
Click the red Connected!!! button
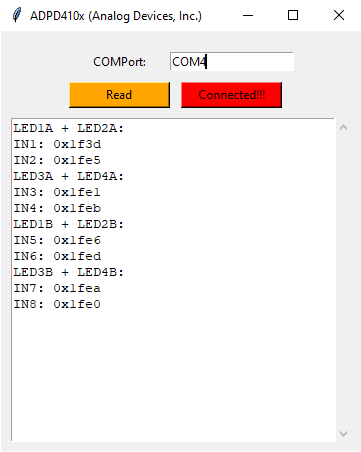click(x=231, y=95)
